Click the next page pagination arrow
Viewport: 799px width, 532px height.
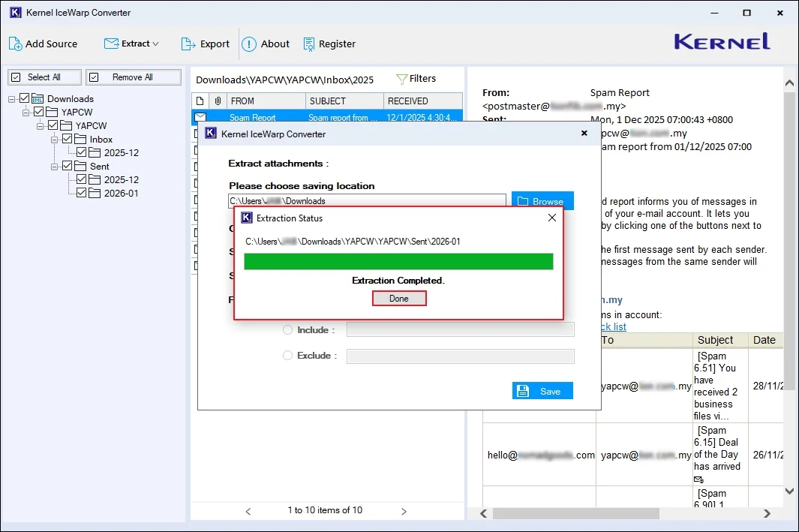pos(404,510)
